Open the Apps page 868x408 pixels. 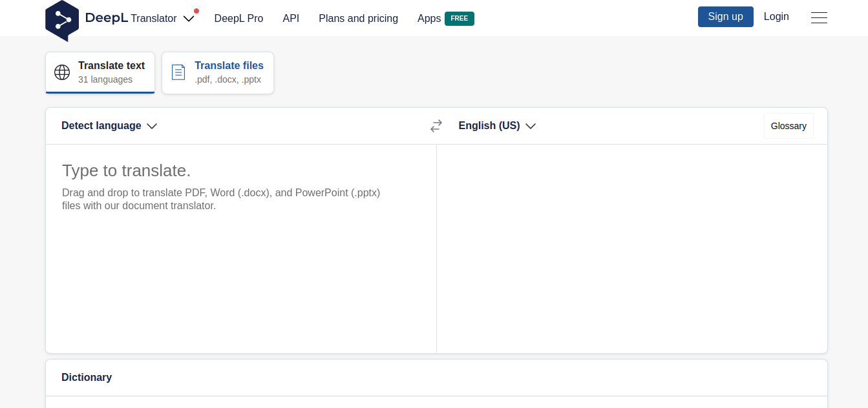click(429, 19)
